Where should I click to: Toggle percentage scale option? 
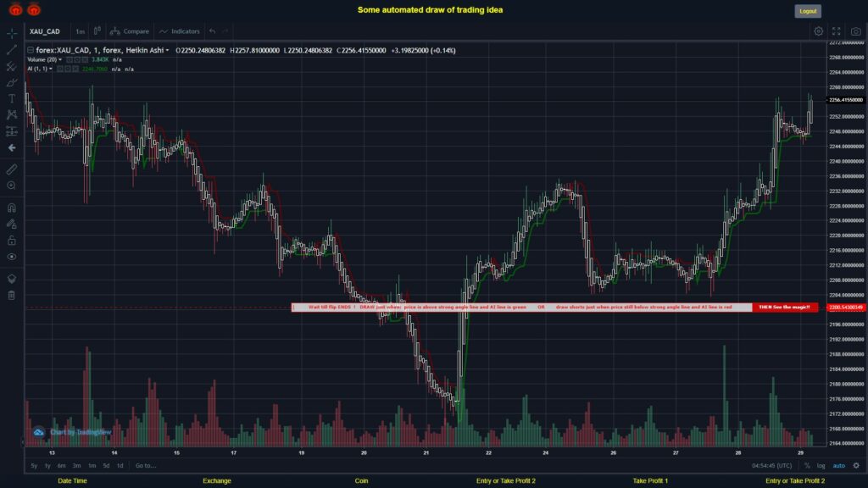pyautogui.click(x=807, y=465)
